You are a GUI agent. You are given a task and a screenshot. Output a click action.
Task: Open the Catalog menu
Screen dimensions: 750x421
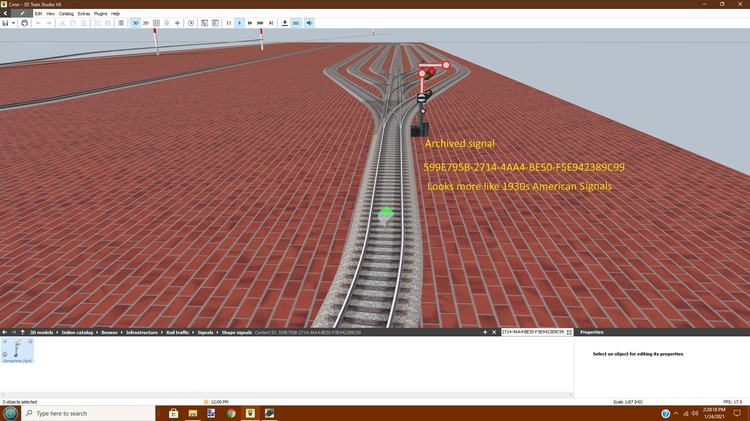tap(66, 13)
